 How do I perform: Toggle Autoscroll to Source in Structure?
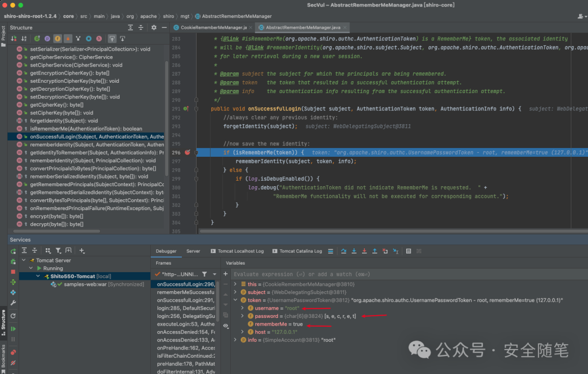click(x=112, y=38)
